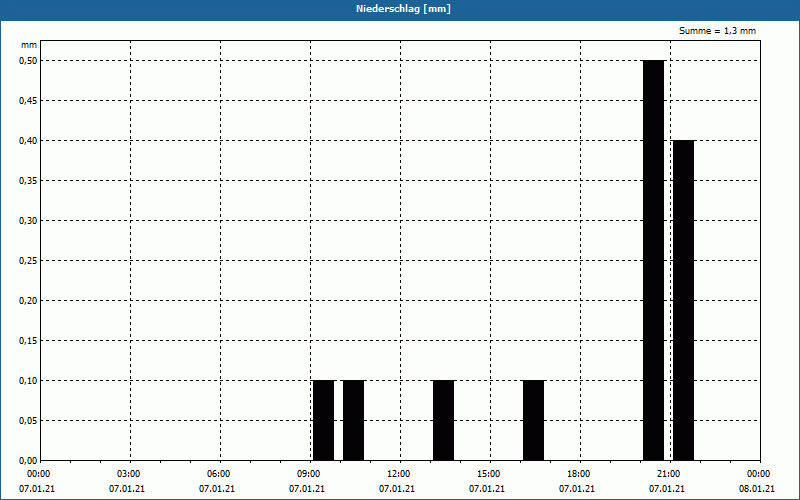Click the 00:00 label above first 07.01.21

pyautogui.click(x=39, y=474)
